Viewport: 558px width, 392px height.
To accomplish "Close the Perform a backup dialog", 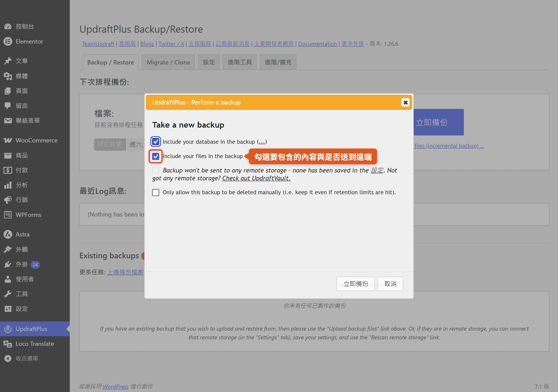I will tap(405, 103).
